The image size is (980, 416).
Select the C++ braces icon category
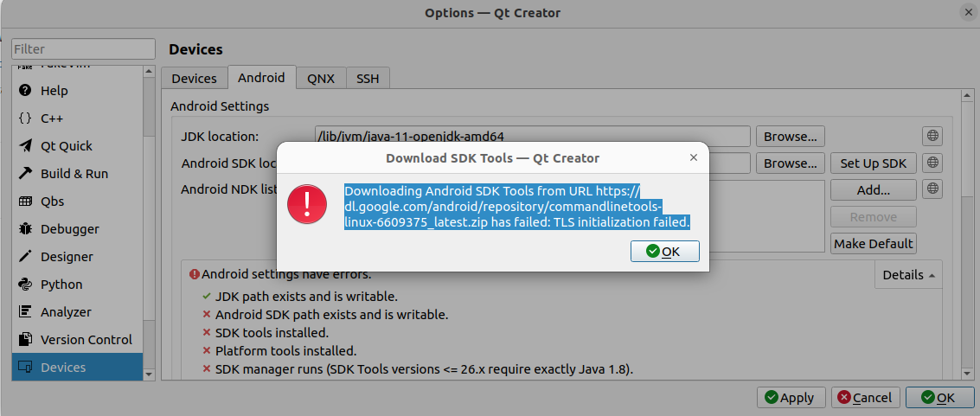click(77, 118)
